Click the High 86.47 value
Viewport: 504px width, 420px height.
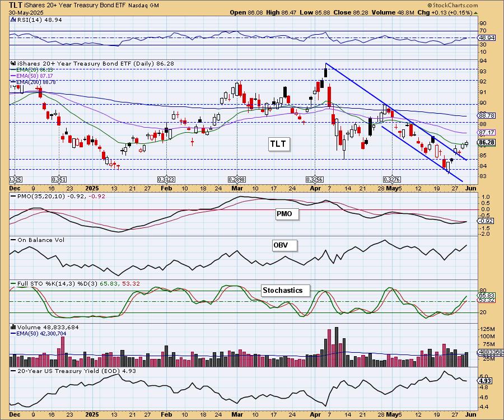pos(281,12)
